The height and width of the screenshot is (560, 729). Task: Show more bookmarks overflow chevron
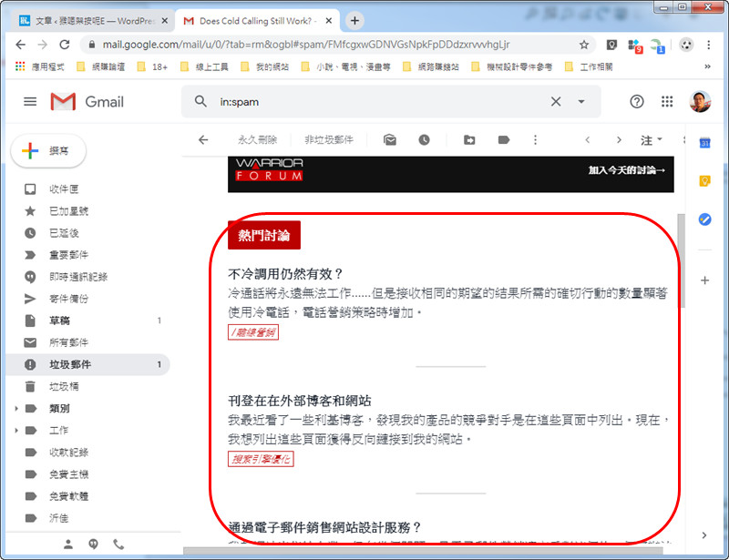(707, 66)
